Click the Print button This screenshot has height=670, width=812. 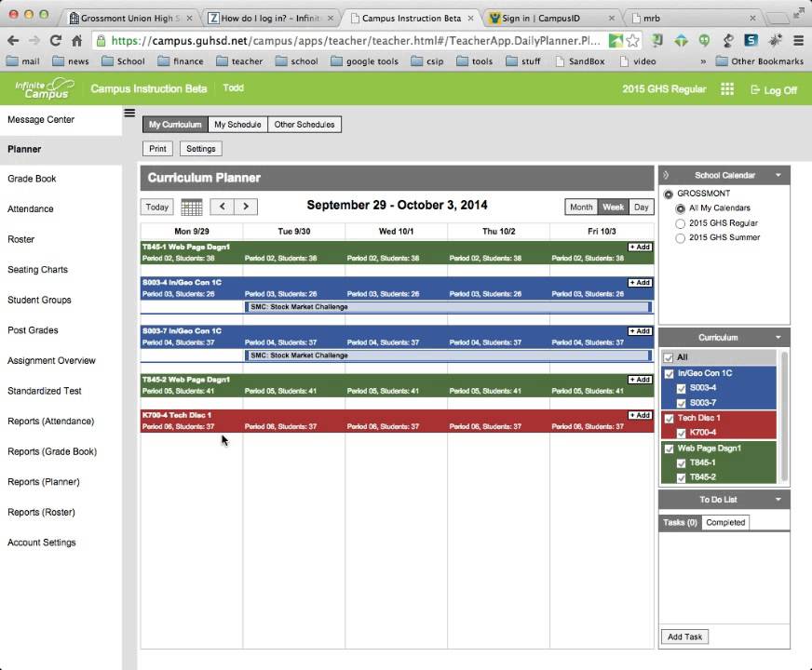tap(157, 149)
